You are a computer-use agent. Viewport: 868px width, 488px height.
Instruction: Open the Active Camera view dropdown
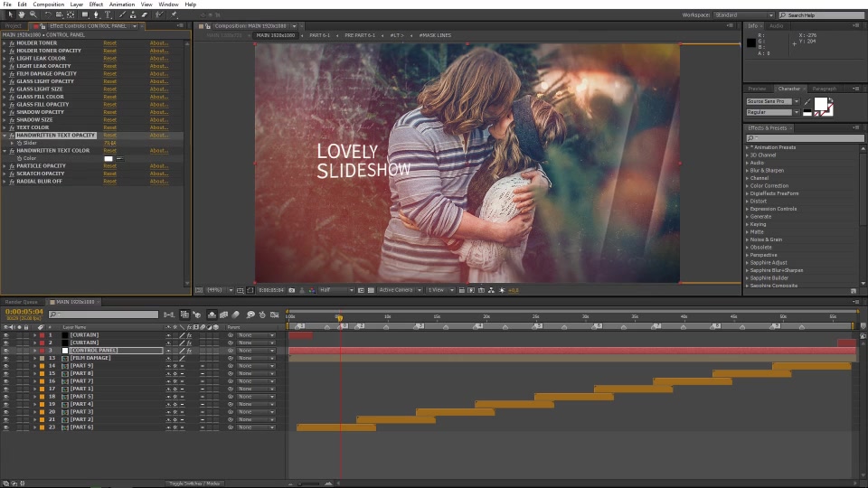point(400,290)
